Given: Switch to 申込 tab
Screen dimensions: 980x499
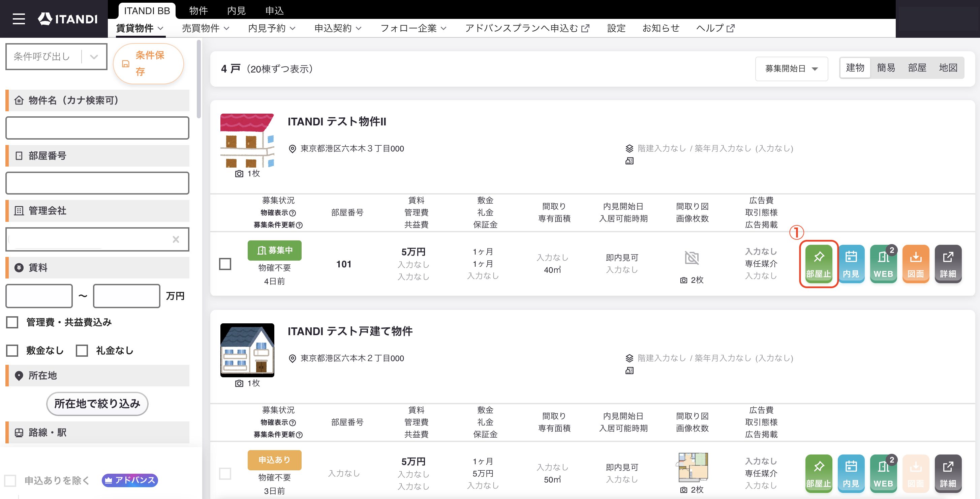Looking at the screenshot, I should [x=274, y=11].
